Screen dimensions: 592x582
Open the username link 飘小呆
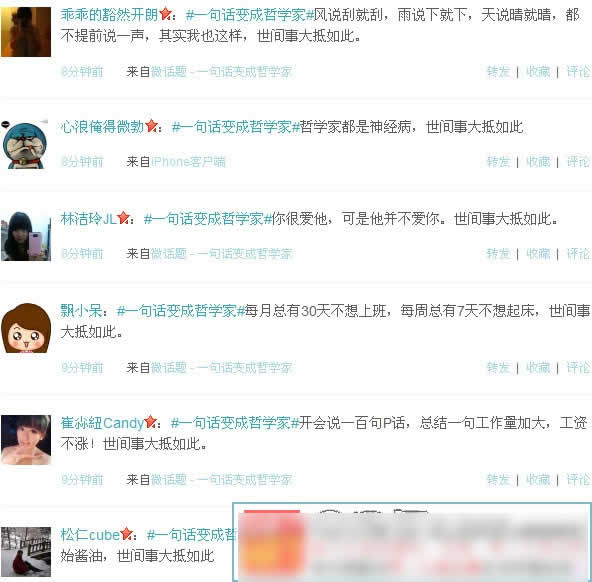[x=81, y=311]
